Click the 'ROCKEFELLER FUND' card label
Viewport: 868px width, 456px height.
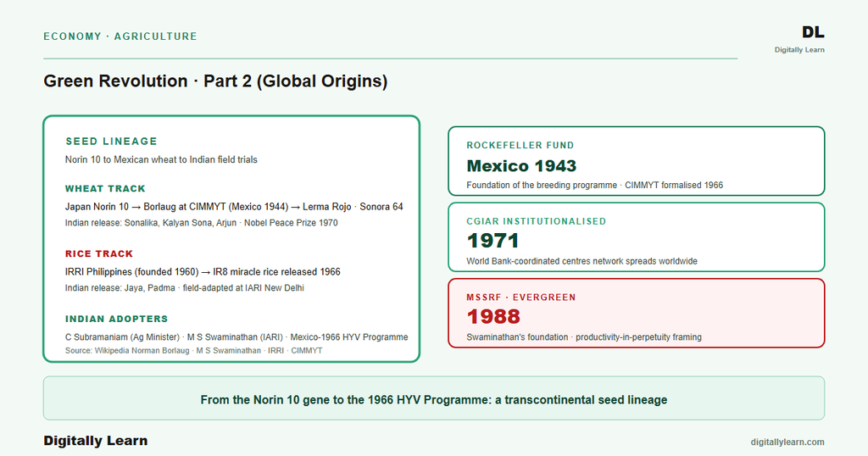520,146
